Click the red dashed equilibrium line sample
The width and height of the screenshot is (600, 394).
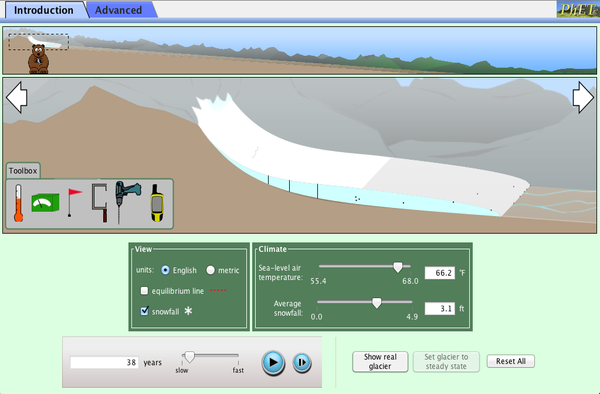point(218,290)
